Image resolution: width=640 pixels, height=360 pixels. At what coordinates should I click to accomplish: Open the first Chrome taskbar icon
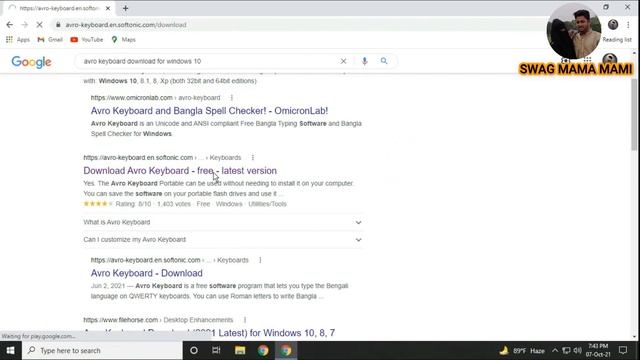263,351
